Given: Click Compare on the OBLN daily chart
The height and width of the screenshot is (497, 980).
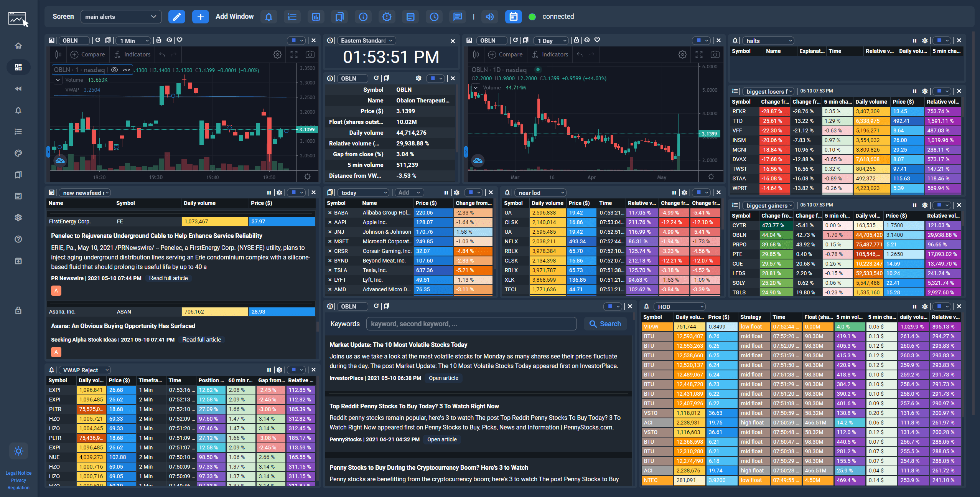Looking at the screenshot, I should click(505, 54).
